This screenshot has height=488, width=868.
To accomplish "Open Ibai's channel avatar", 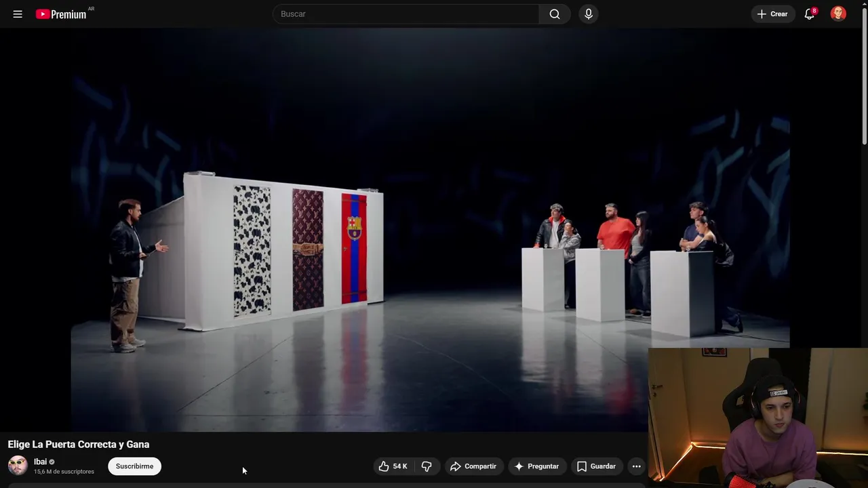I will [18, 466].
